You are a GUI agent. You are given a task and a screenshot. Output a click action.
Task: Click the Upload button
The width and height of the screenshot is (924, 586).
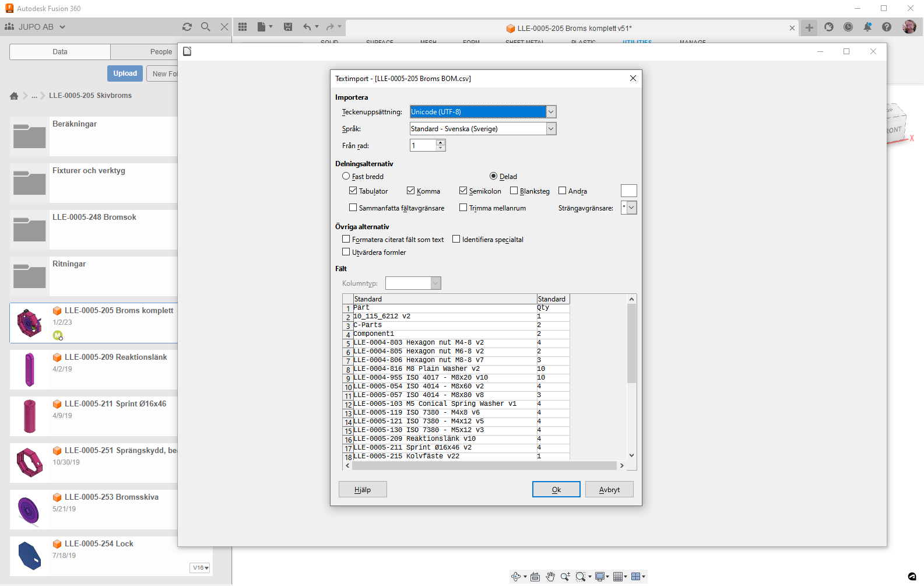[x=125, y=73]
